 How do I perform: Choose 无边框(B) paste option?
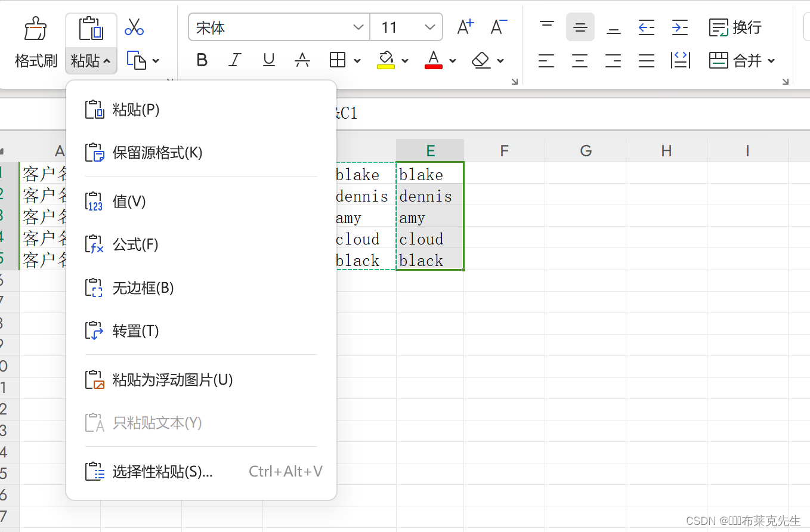(x=201, y=288)
